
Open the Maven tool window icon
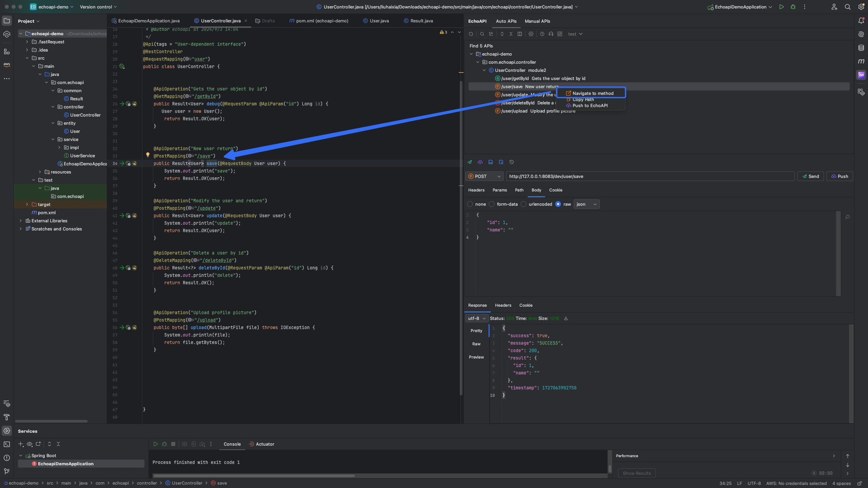coord(861,61)
